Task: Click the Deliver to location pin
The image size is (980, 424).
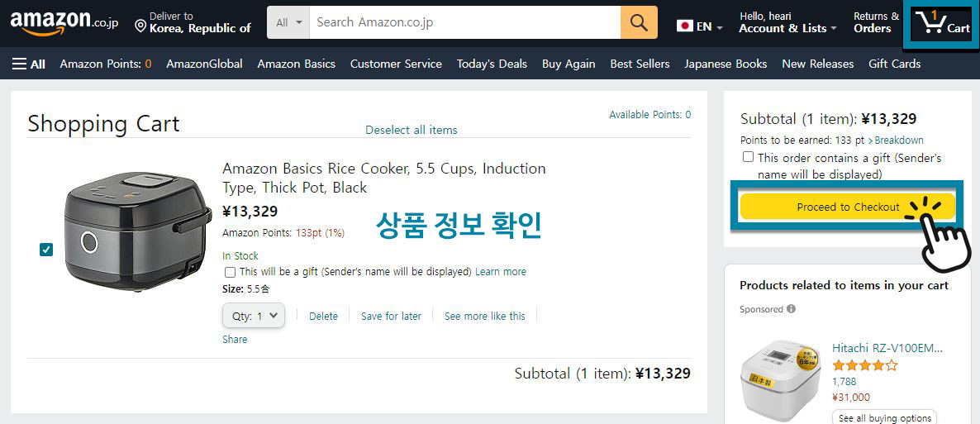Action: point(140,26)
